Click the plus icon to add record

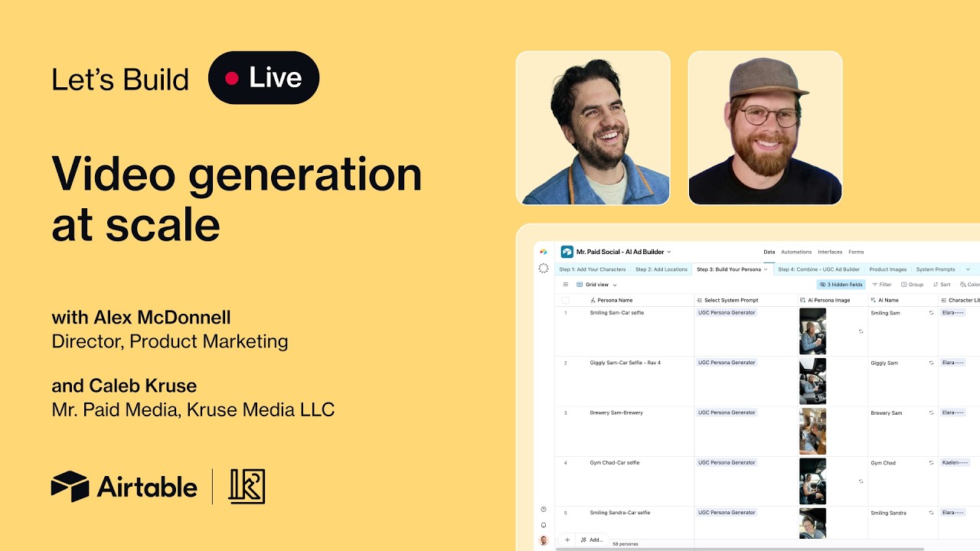567,540
